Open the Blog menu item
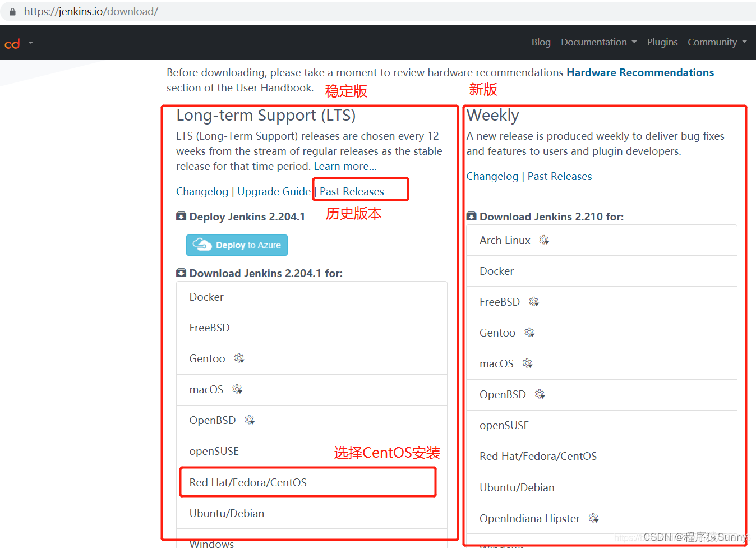The width and height of the screenshot is (756, 548). 541,42
